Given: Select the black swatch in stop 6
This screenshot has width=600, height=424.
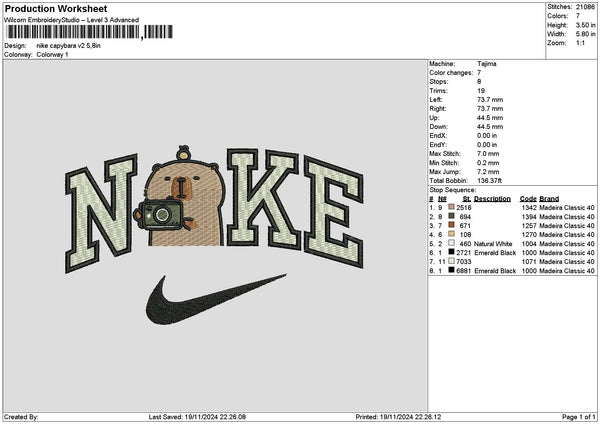Looking at the screenshot, I should point(452,252).
